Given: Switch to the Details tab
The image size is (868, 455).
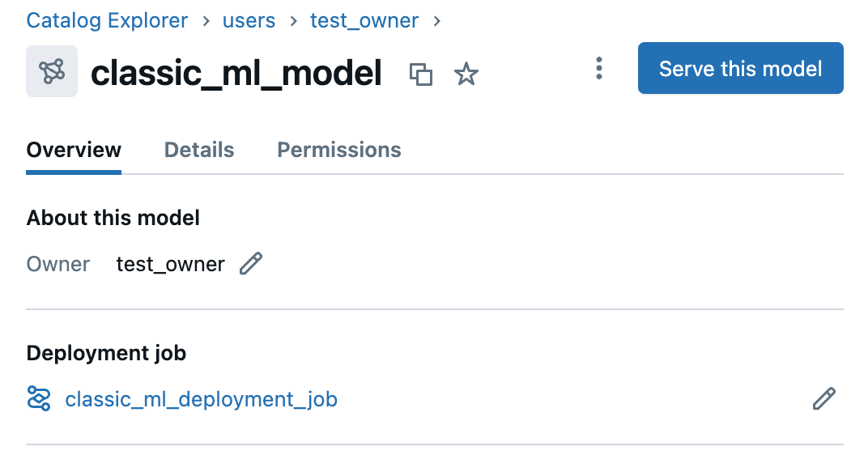Looking at the screenshot, I should [198, 150].
